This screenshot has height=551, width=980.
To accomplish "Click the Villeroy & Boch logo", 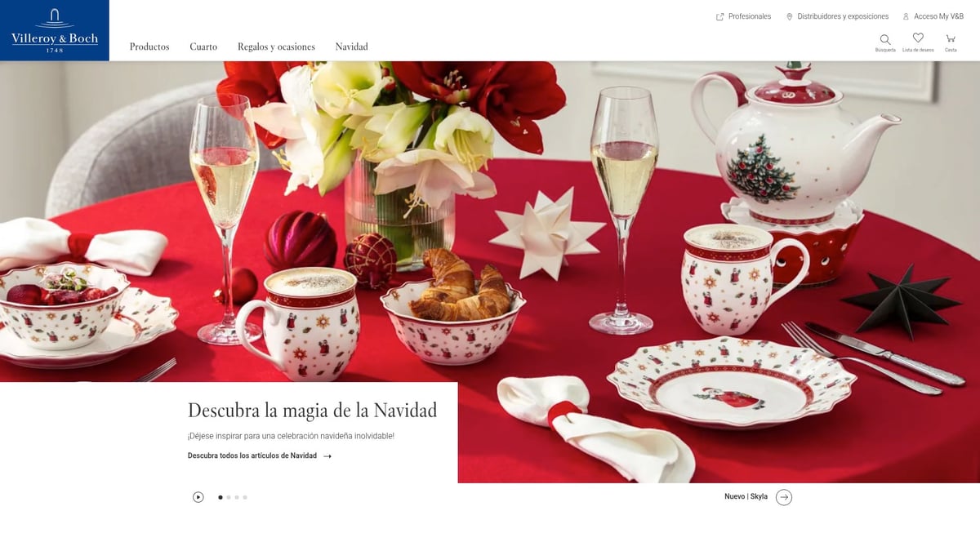I will 55,30.
